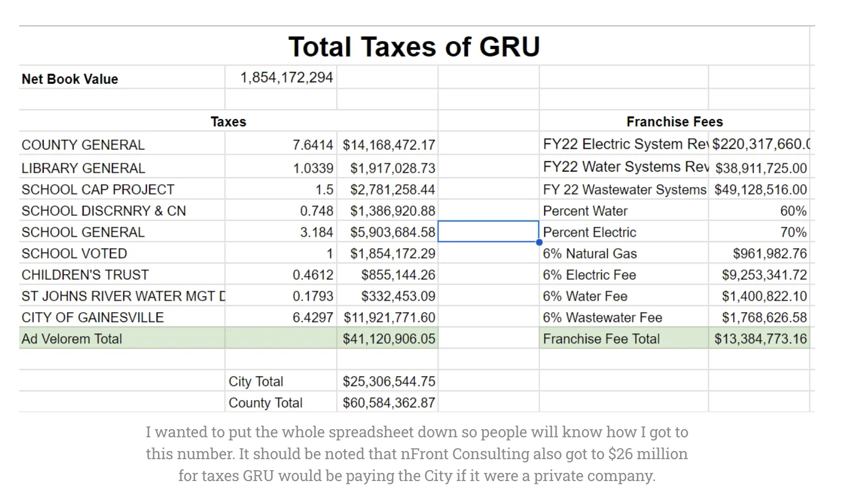Select the County Total amount $60,584,362.87
The height and width of the screenshot is (504, 855).
click(388, 403)
